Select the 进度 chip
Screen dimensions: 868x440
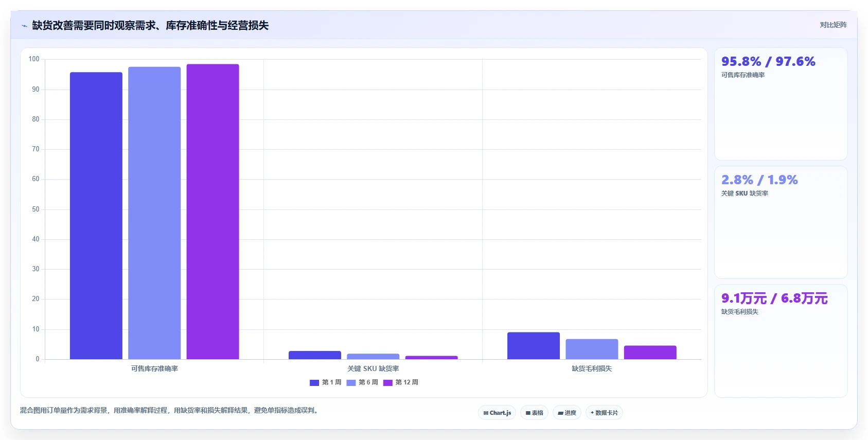coord(567,413)
